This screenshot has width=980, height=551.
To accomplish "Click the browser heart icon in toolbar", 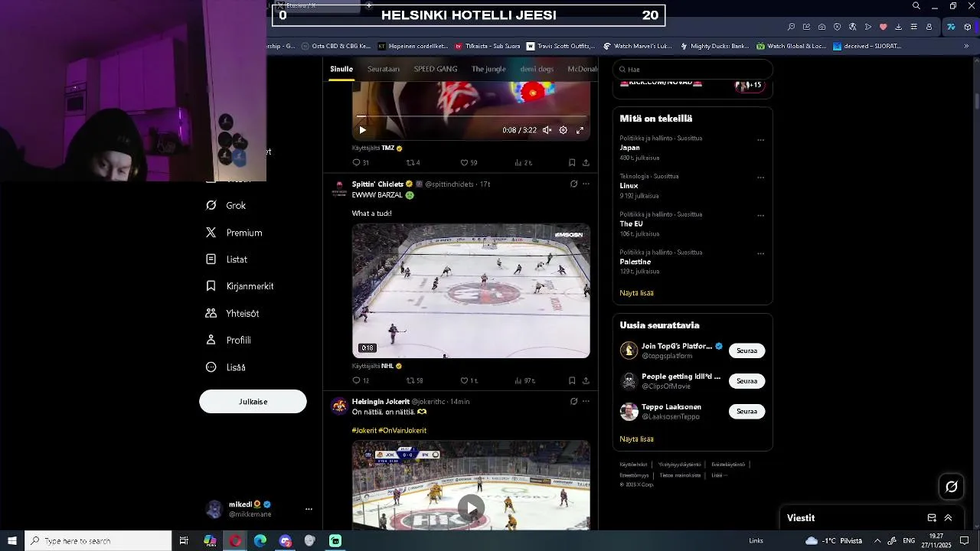I will [x=883, y=27].
